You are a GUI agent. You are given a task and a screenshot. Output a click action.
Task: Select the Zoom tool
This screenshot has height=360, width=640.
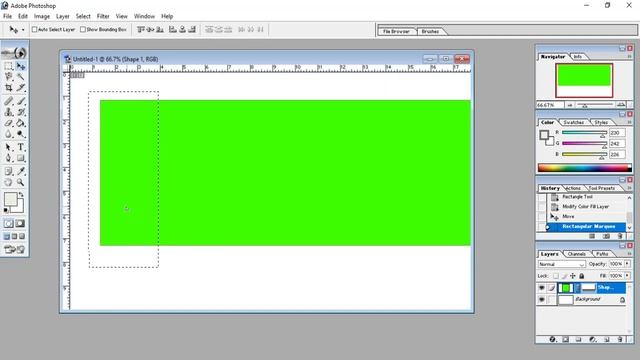pos(21,182)
